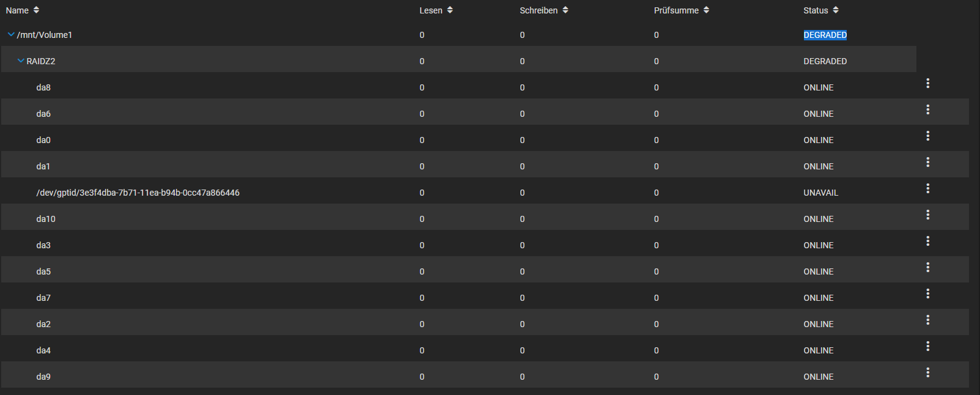
Task: Open the options menu for da9
Action: coord(927,372)
